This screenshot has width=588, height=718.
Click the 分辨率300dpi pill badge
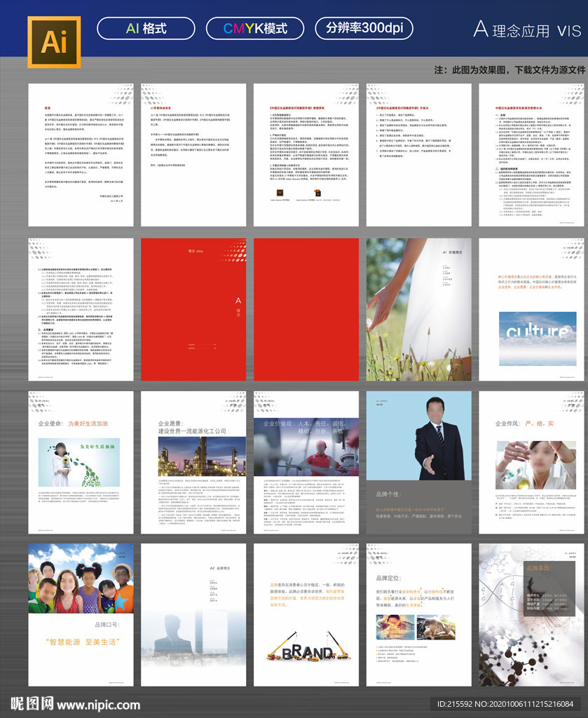coord(364,28)
